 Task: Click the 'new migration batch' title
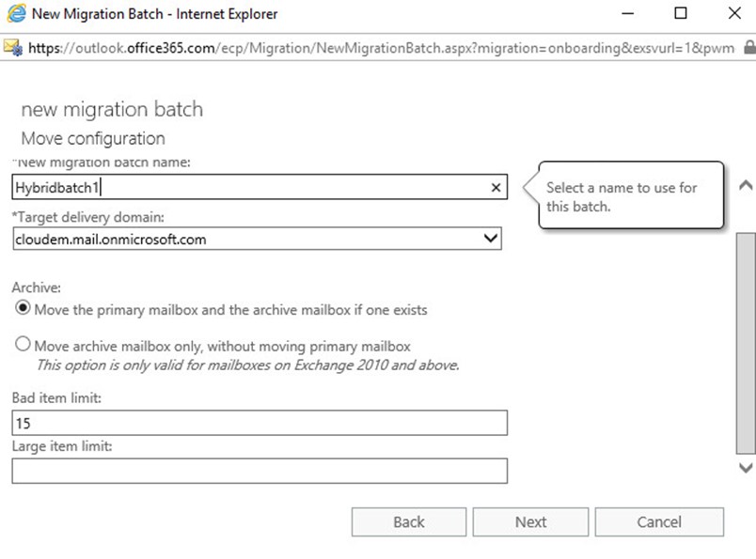tap(112, 109)
